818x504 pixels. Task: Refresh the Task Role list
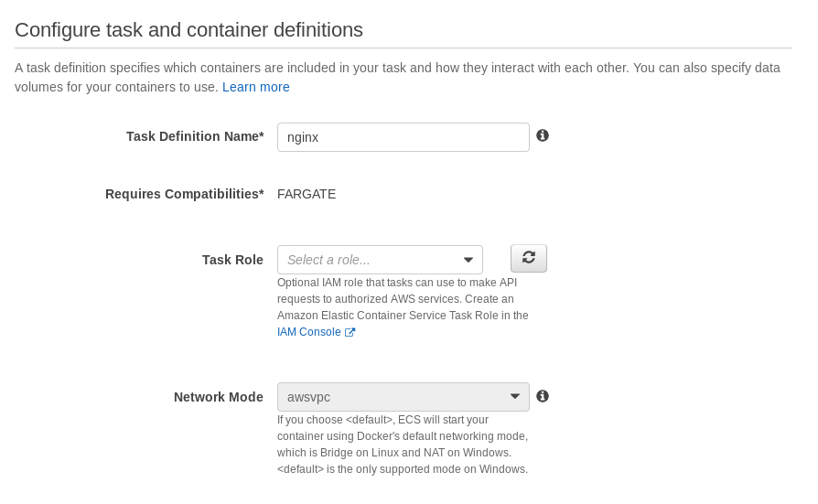pyautogui.click(x=528, y=258)
